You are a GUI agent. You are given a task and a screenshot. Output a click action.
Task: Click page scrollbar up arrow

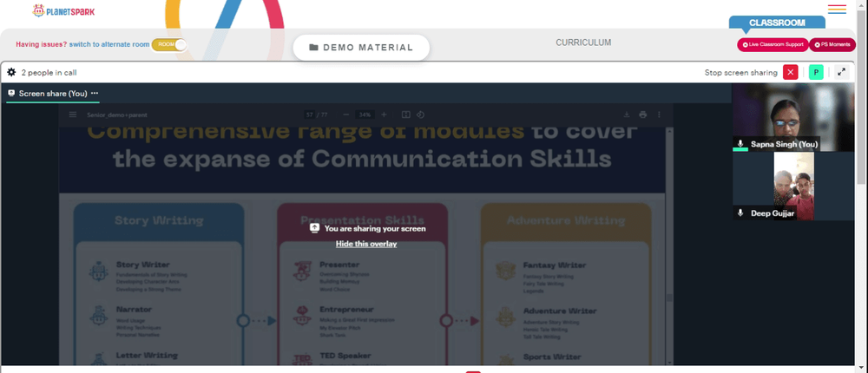pyautogui.click(x=862, y=3)
